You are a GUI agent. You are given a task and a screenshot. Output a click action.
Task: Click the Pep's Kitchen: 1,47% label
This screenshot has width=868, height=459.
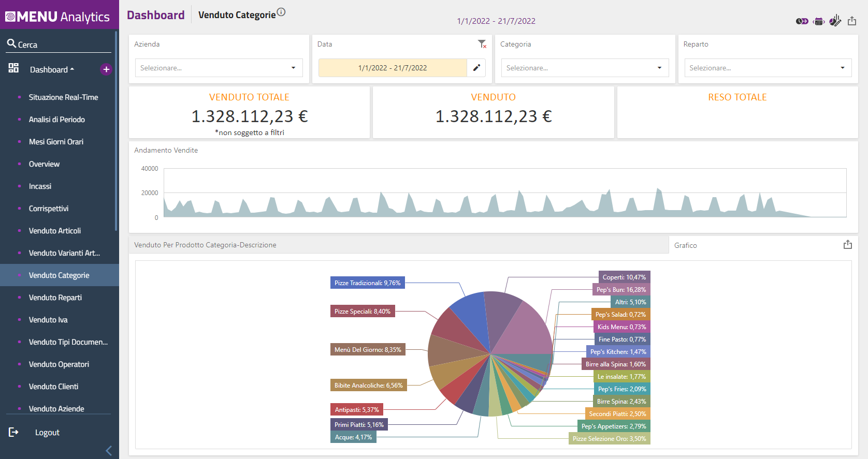[618, 351]
